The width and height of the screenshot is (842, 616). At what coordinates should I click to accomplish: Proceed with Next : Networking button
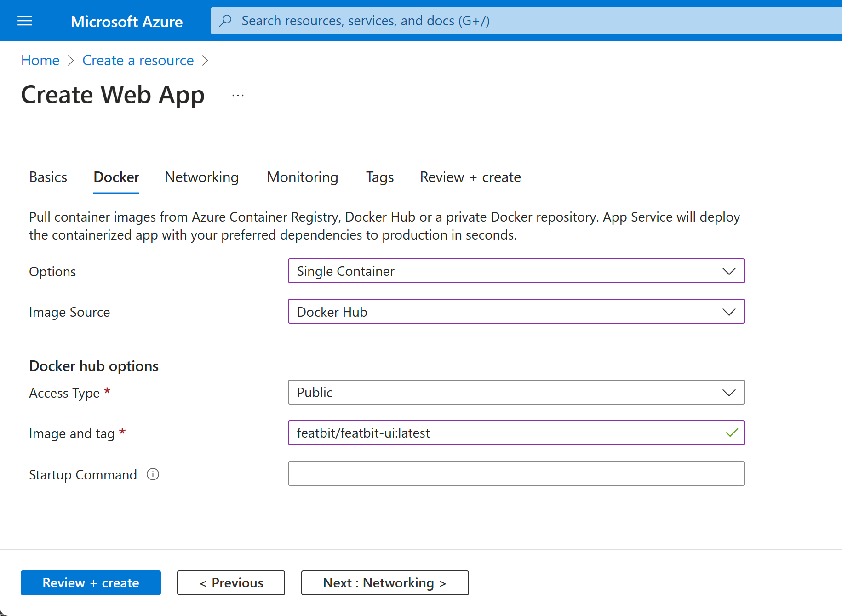pos(385,583)
